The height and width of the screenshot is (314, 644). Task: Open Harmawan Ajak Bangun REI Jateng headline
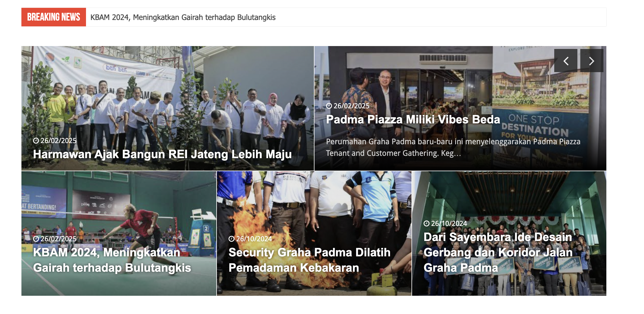(162, 154)
